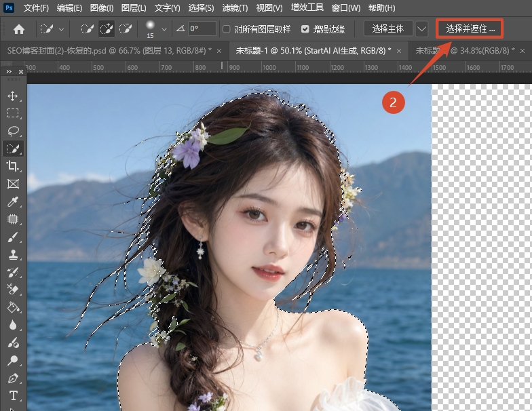The image size is (532, 411).
Task: Select the Eyedropper tool
Action: tap(13, 201)
